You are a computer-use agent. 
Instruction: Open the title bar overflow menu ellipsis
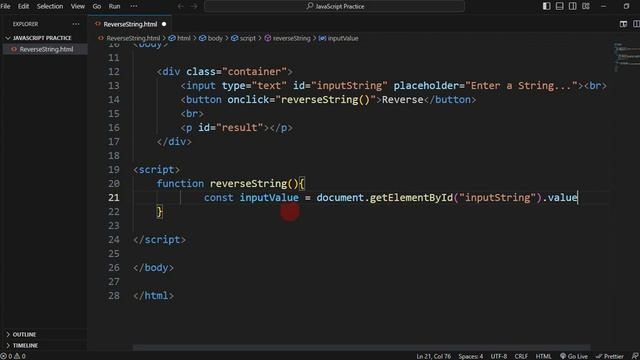[x=133, y=6]
